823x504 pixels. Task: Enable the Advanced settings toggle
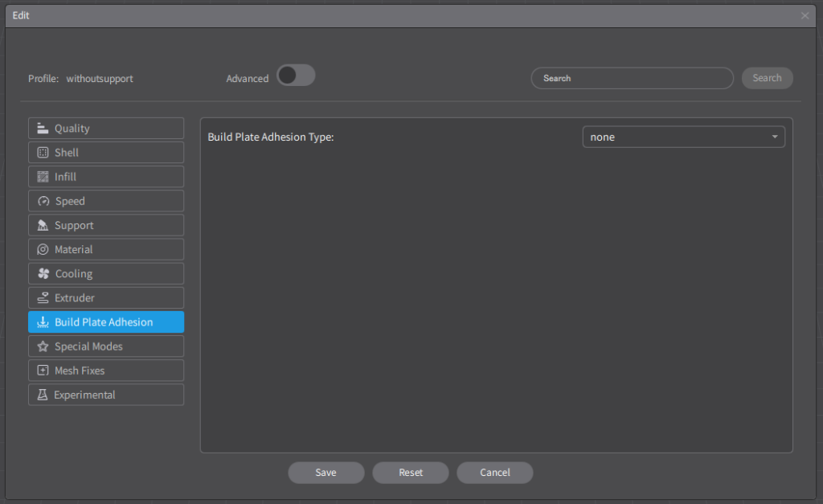click(x=296, y=76)
